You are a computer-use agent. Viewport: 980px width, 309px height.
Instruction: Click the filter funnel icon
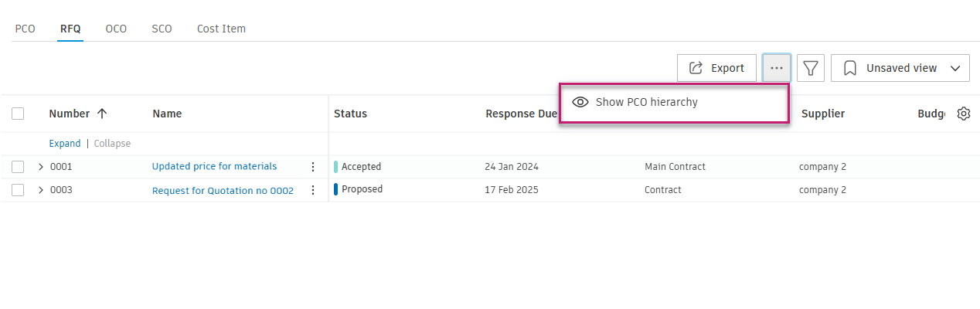(x=810, y=68)
